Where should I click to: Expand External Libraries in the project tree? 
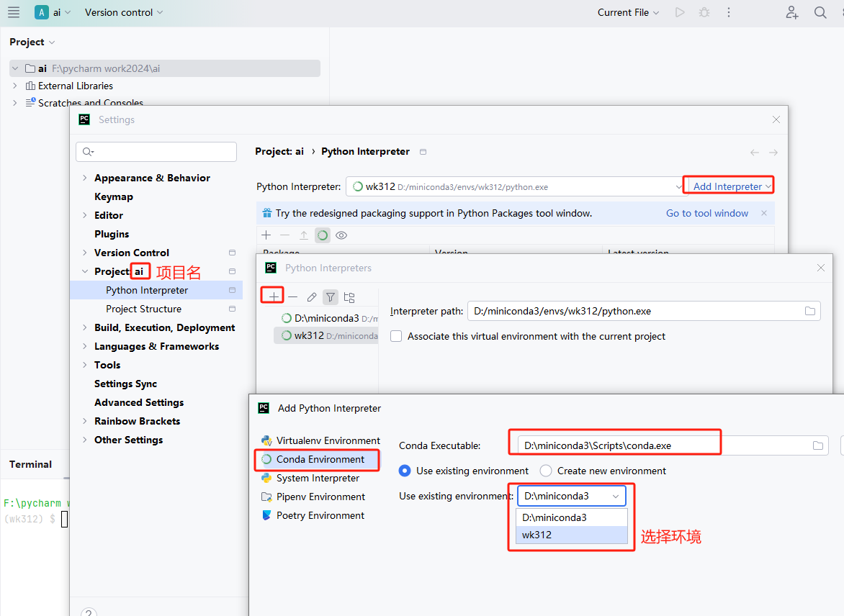click(x=14, y=86)
